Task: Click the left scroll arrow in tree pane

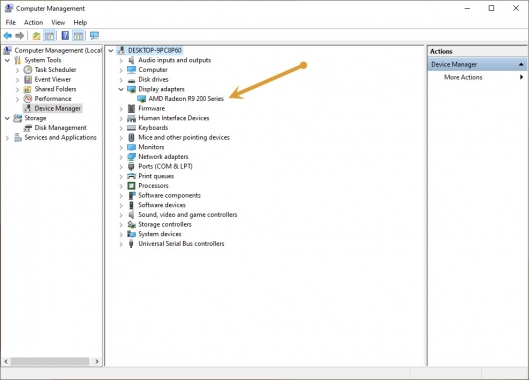Action: coord(6,361)
